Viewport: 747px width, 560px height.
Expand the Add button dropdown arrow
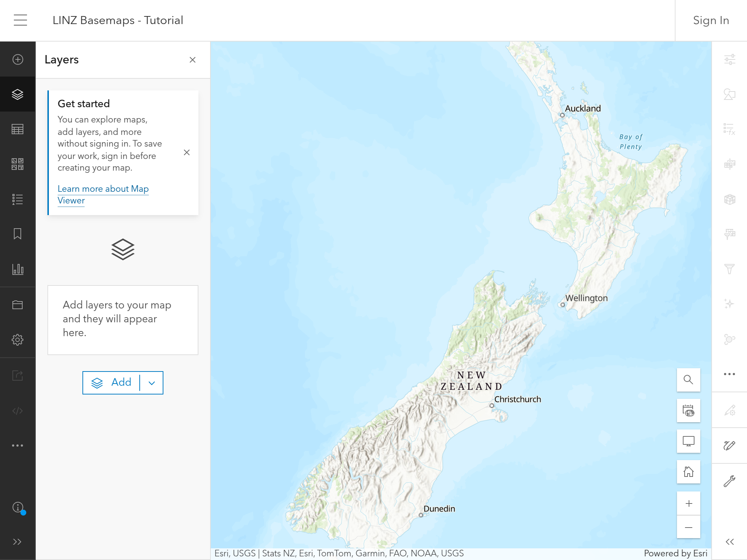(151, 382)
